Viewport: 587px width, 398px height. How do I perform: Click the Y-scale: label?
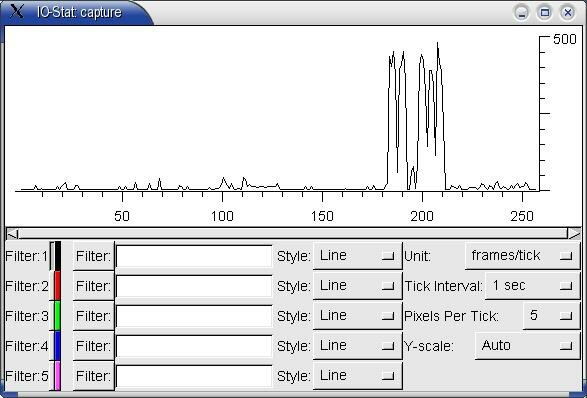coord(429,346)
